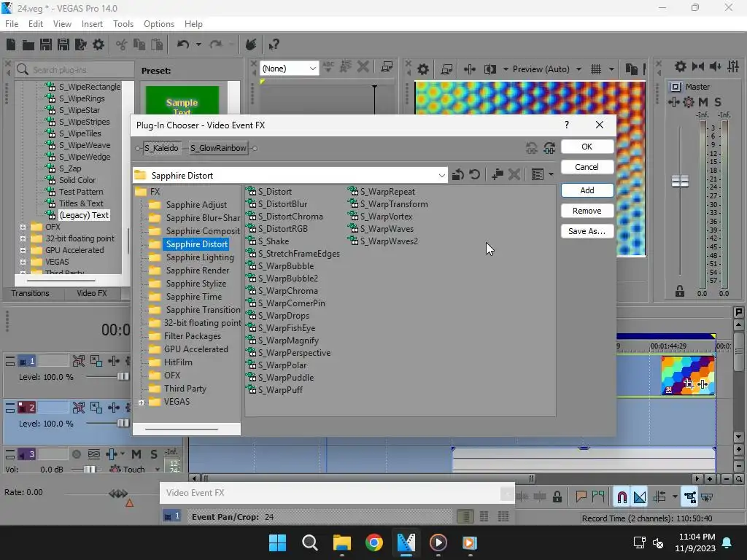Click audio track 3 volume slider handle

(90, 470)
